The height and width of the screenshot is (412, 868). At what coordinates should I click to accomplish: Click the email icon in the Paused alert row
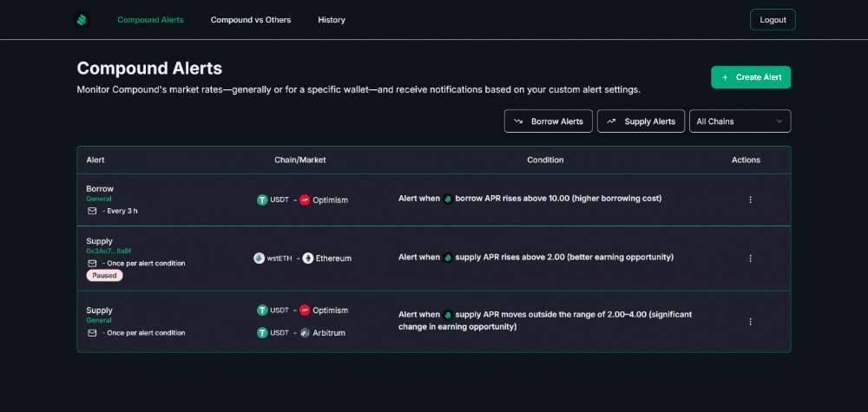(x=92, y=263)
